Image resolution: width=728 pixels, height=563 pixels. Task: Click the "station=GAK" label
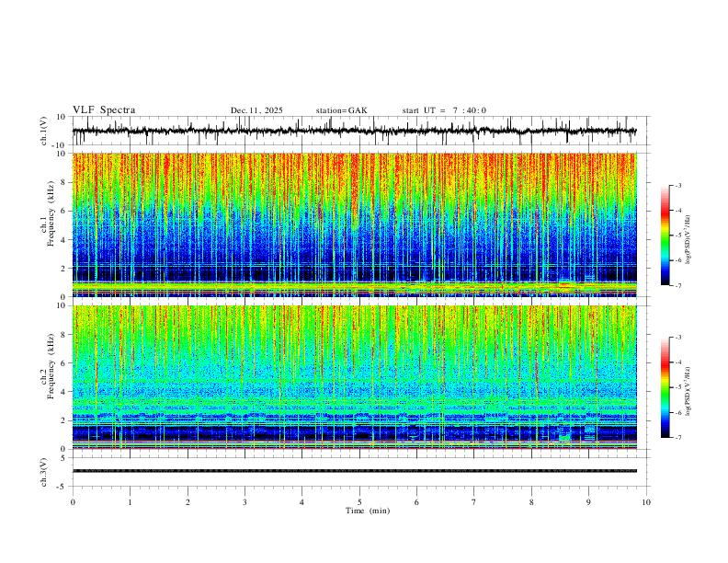point(341,110)
